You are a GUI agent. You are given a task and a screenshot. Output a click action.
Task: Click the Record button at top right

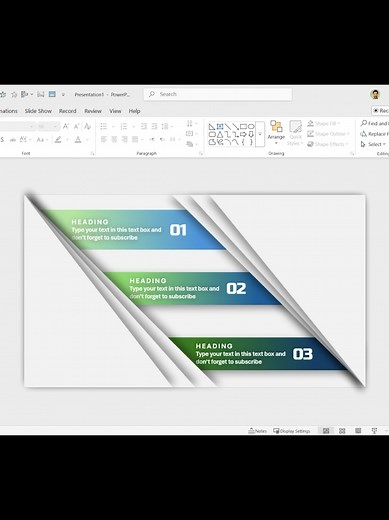(x=381, y=111)
